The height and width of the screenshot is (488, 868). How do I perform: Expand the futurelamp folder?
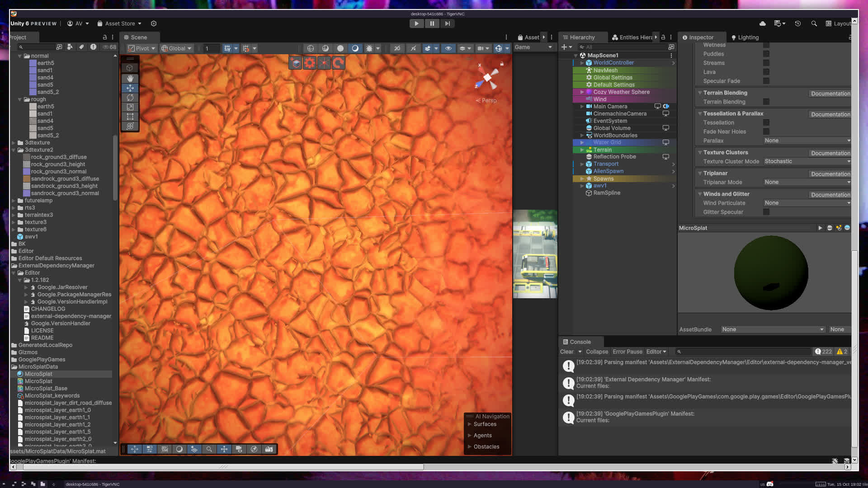[14, 201]
